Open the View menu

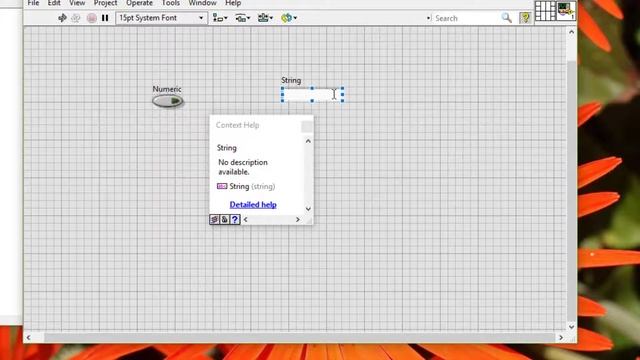77,3
